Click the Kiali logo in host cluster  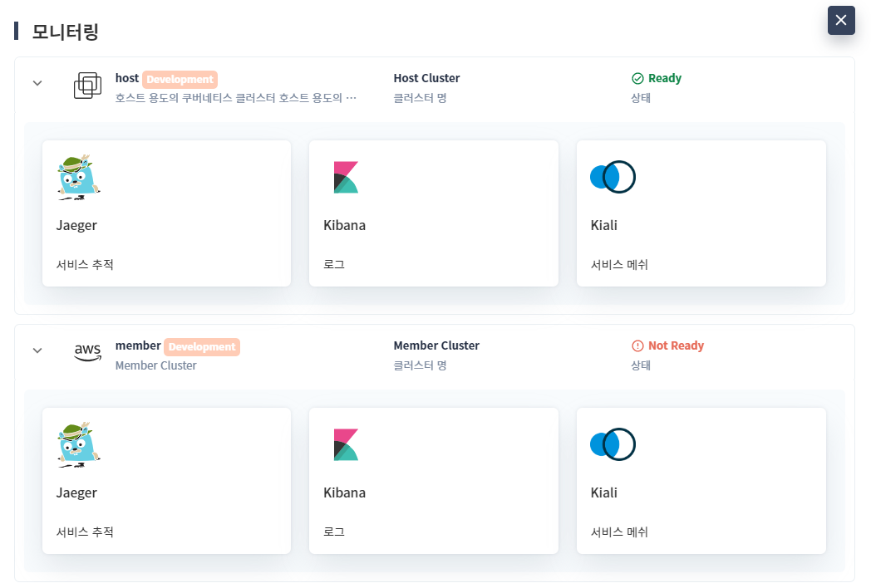coord(613,177)
